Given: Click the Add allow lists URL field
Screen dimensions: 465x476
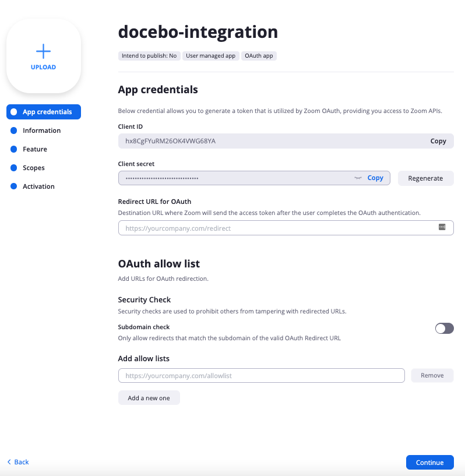Looking at the screenshot, I should (x=261, y=376).
